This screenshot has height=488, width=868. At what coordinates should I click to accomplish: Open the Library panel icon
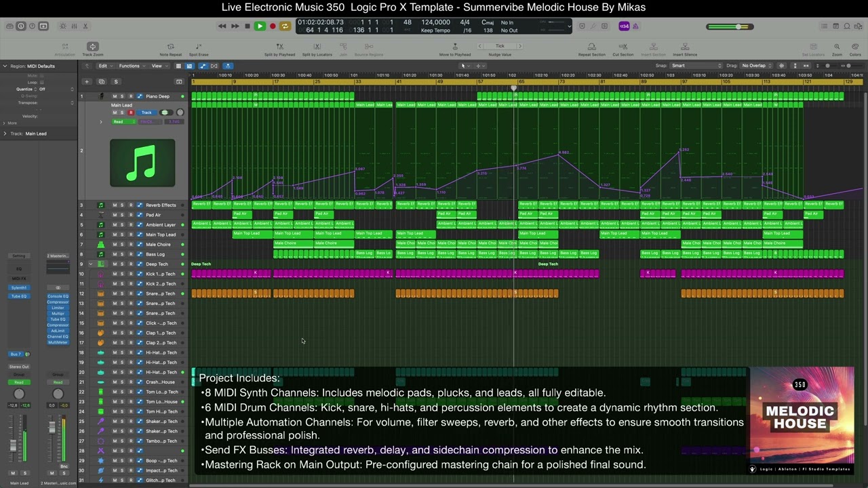click(9, 26)
